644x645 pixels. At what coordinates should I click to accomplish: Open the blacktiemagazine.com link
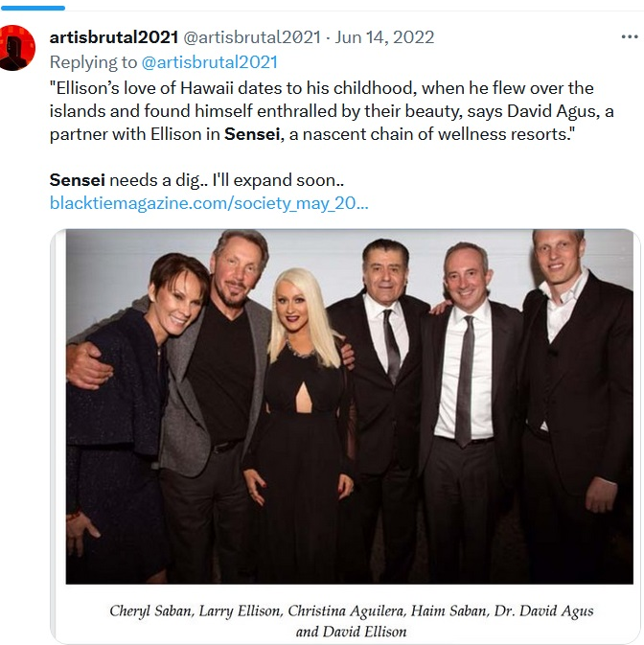tap(209, 203)
